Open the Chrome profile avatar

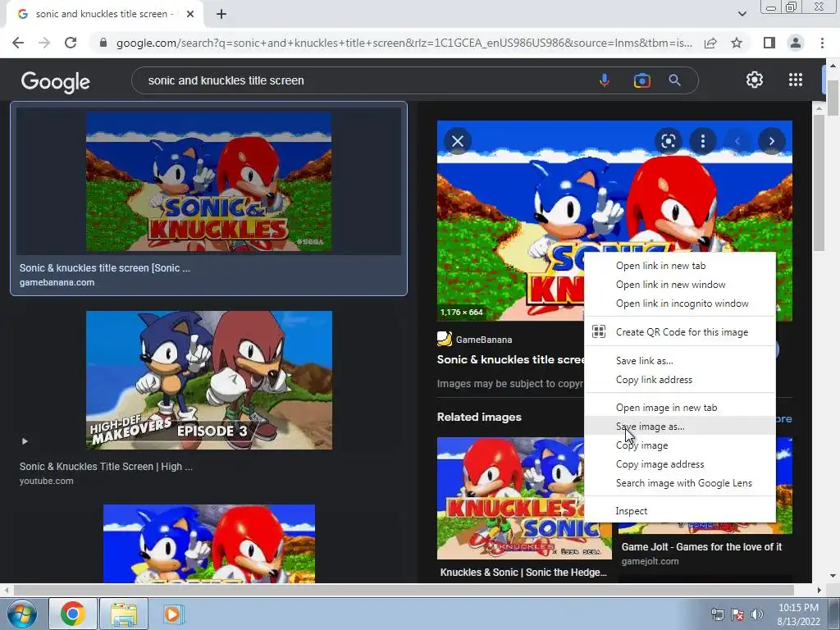(x=796, y=43)
